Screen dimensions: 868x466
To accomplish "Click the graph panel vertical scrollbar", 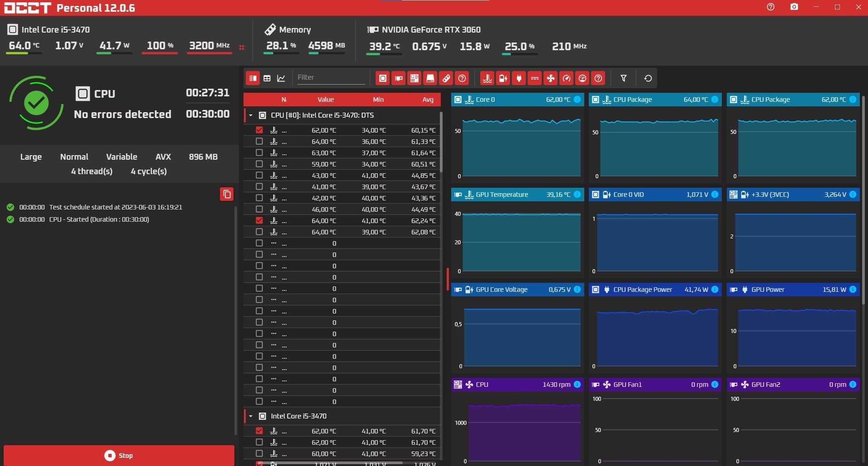I will point(863,199).
